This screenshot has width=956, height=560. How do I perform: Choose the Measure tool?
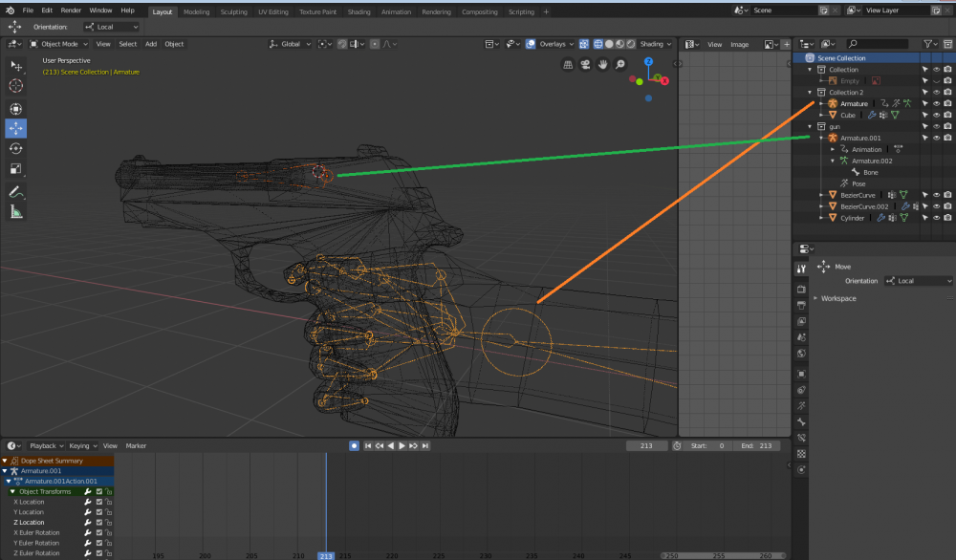click(16, 212)
